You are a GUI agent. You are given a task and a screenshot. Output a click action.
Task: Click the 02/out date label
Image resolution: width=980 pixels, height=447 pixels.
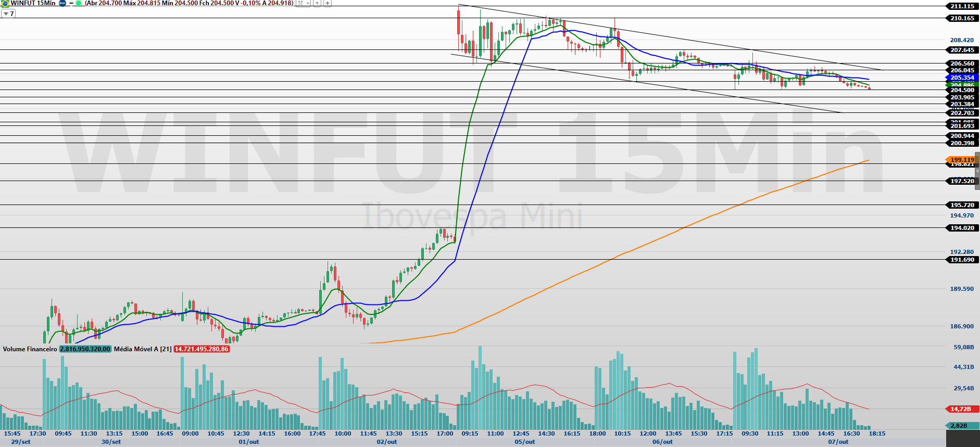point(387,442)
